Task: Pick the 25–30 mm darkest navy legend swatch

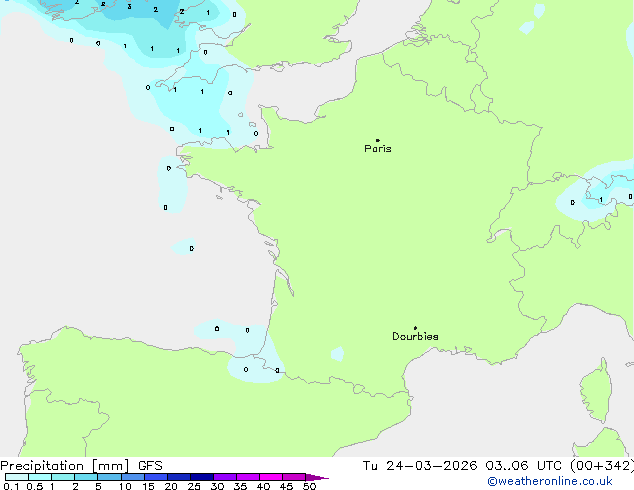Action: (202, 477)
